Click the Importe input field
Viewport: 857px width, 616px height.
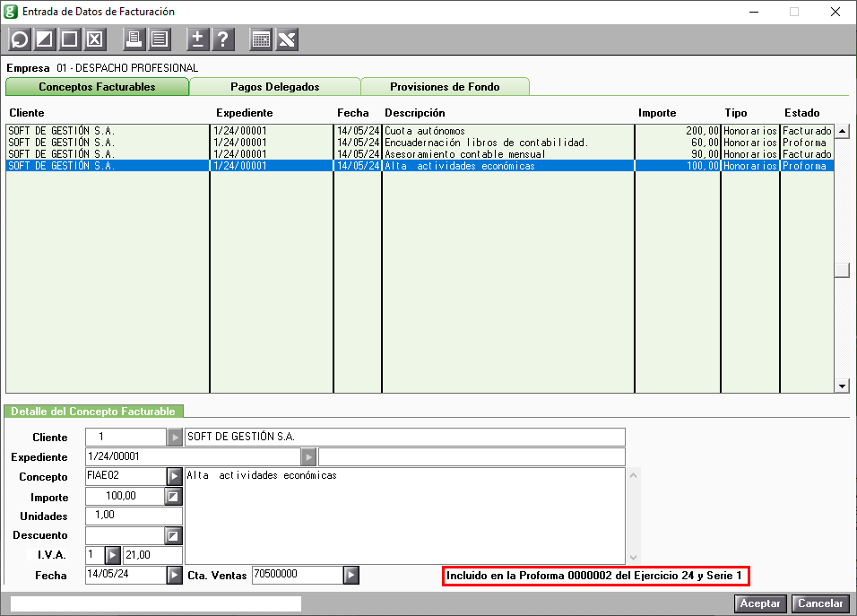[126, 497]
